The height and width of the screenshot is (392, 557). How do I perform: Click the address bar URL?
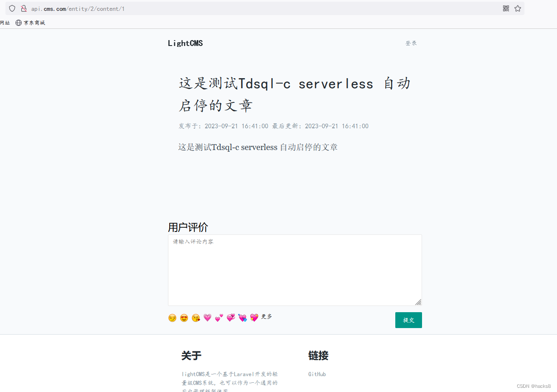click(78, 9)
